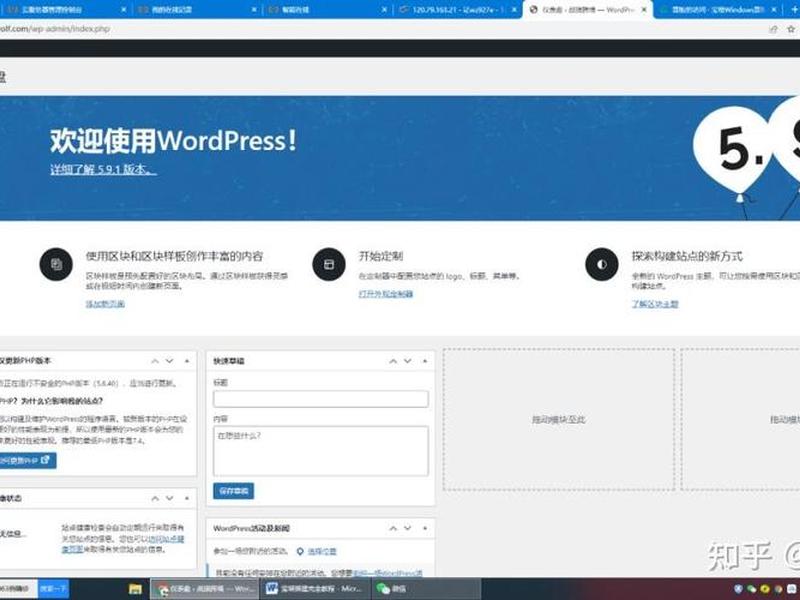Click the location pin icon in WordPress events
The height and width of the screenshot is (600, 800).
click(300, 552)
